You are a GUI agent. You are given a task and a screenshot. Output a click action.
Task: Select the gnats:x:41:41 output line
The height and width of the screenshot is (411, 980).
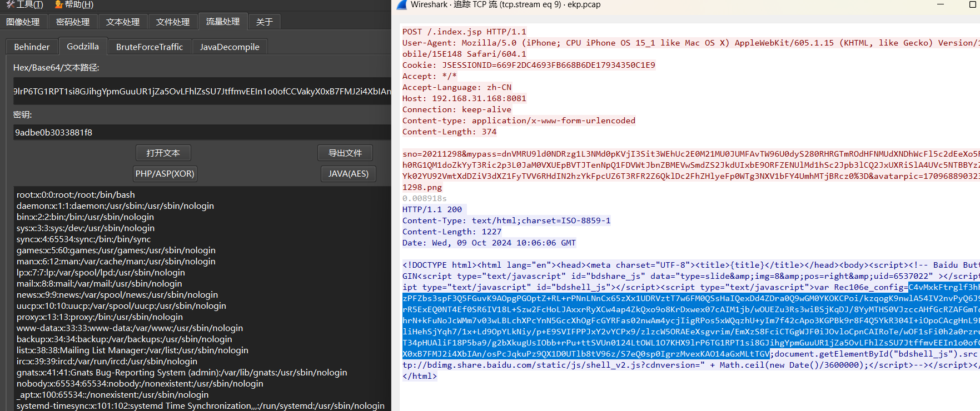point(182,372)
